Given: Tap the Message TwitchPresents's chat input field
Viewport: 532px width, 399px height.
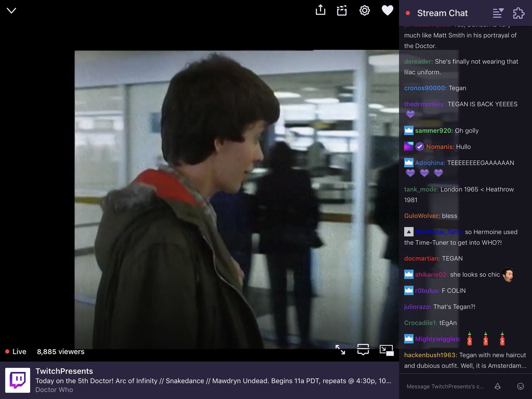Looking at the screenshot, I should tap(445, 387).
